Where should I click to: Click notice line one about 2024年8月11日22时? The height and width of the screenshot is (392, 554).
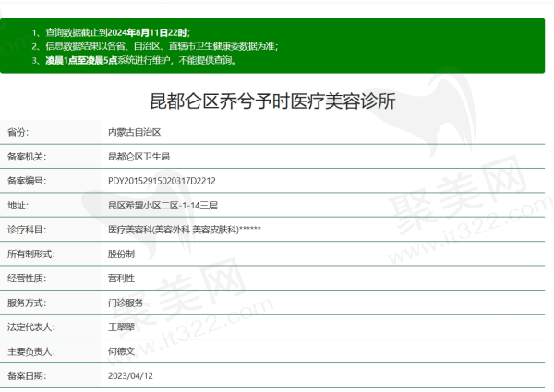pyautogui.click(x=111, y=32)
